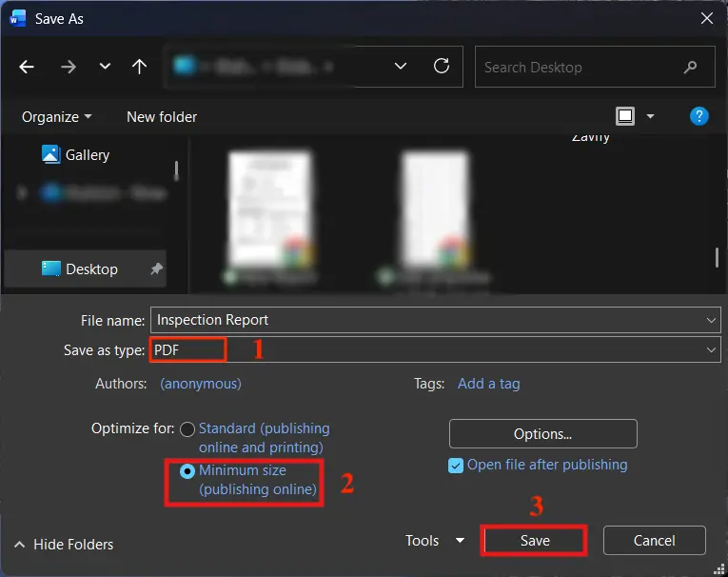
Task: Expand the File name dropdown arrow
Action: (711, 320)
